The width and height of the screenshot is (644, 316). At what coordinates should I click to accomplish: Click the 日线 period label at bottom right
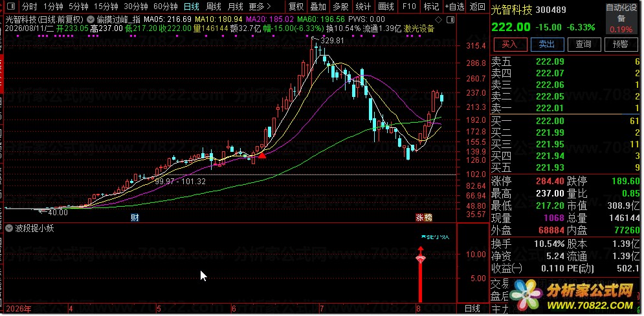[472, 308]
